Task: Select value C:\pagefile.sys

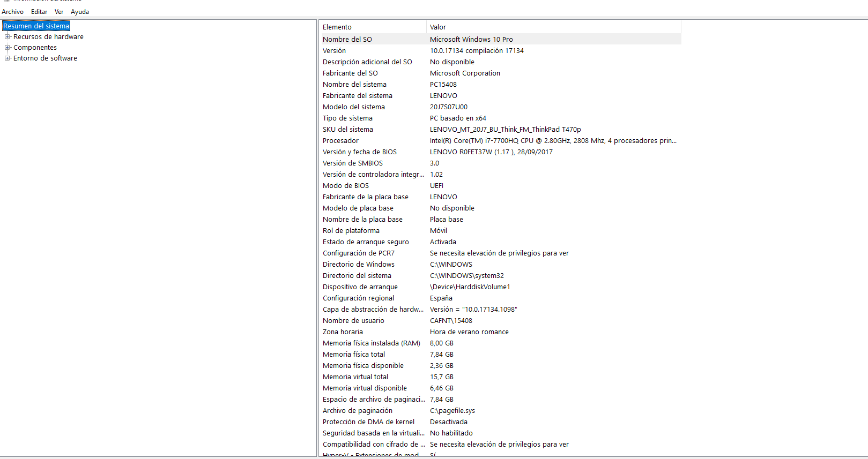Action: coord(452,410)
